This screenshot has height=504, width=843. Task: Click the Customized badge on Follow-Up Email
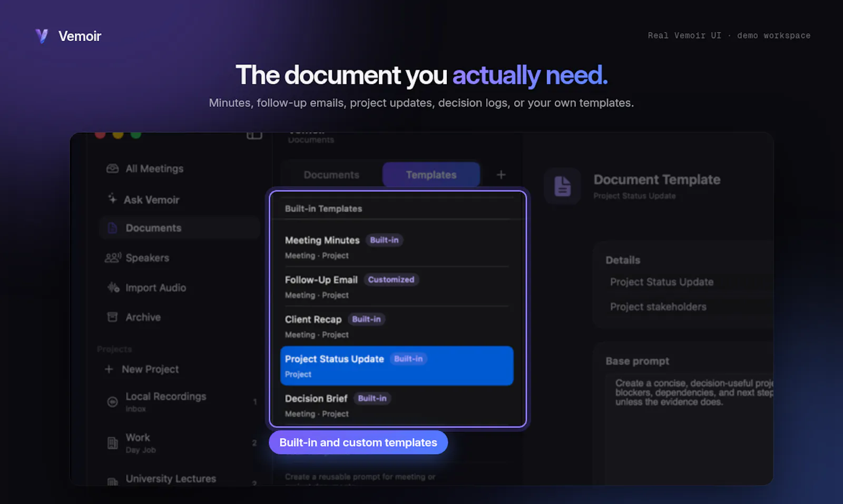coord(391,280)
